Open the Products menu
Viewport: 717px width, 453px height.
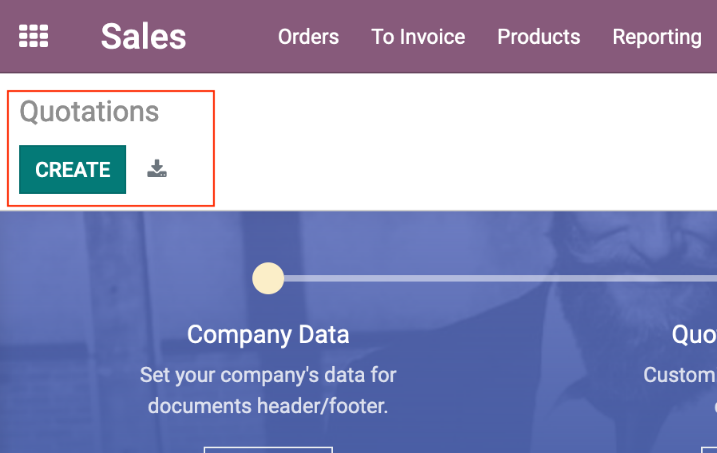point(539,37)
